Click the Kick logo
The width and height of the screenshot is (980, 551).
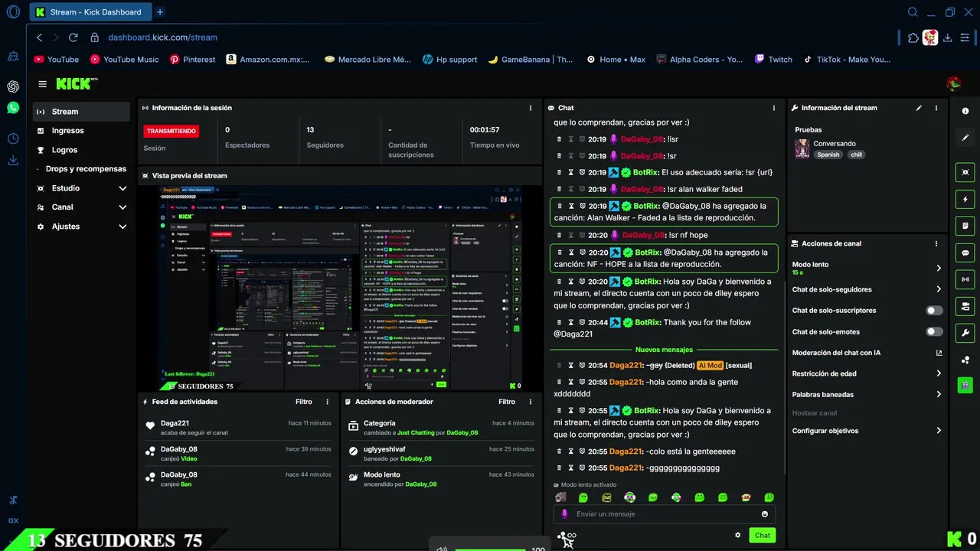[77, 83]
